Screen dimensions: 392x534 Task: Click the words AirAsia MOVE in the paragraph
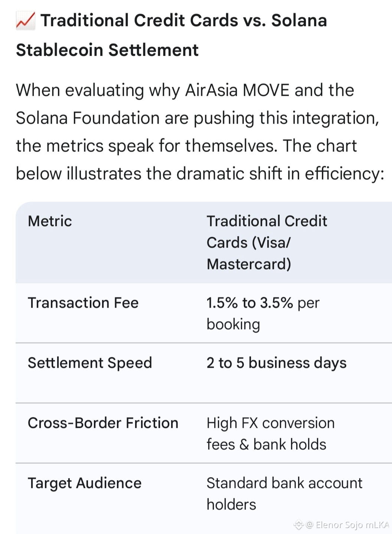[x=237, y=90]
